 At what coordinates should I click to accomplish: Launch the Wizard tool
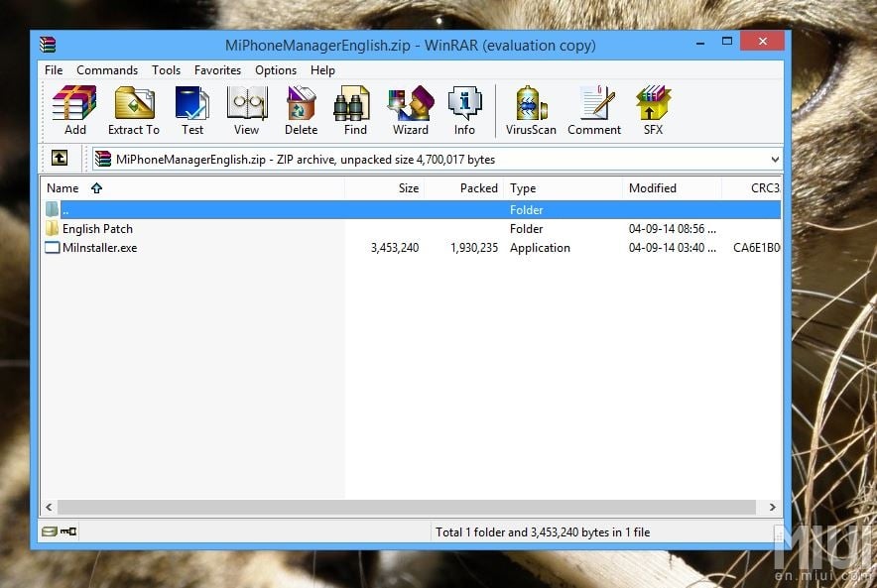coord(411,111)
